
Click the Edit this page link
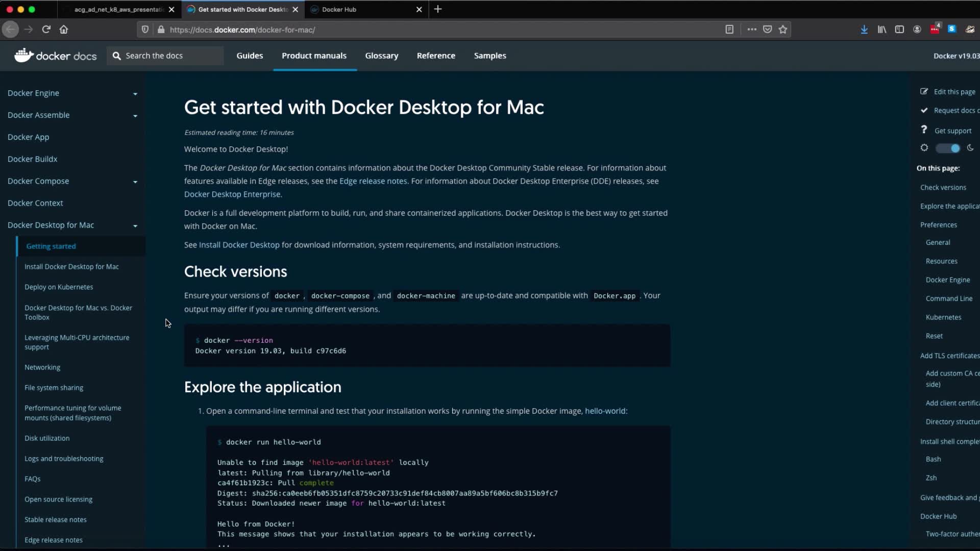tap(954, 92)
